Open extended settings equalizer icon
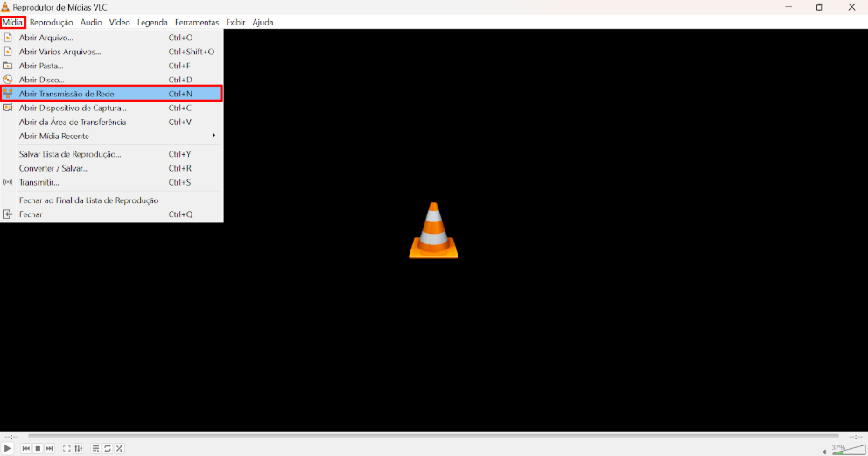 coord(79,448)
